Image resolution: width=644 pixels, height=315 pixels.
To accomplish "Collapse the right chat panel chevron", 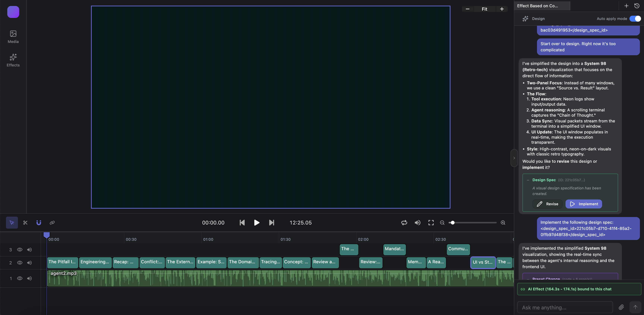I will (x=514, y=158).
